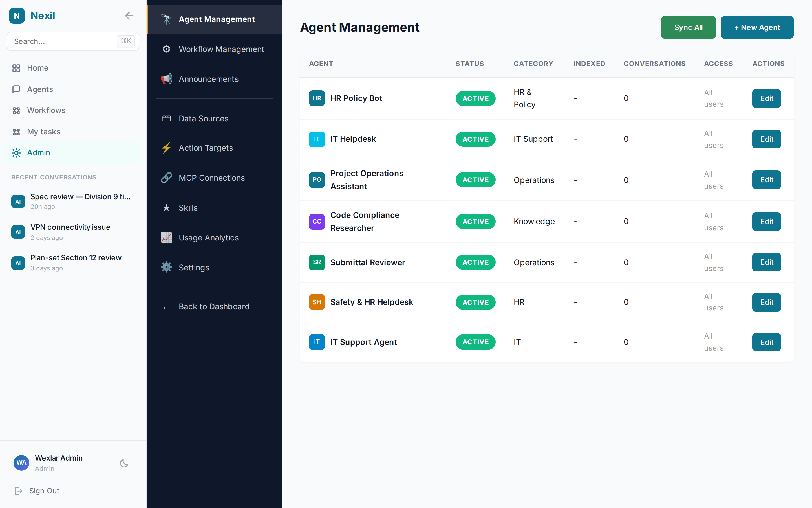Open MCP Connections admin section
Screen dimensions: 812x508
pyautogui.click(x=214, y=178)
